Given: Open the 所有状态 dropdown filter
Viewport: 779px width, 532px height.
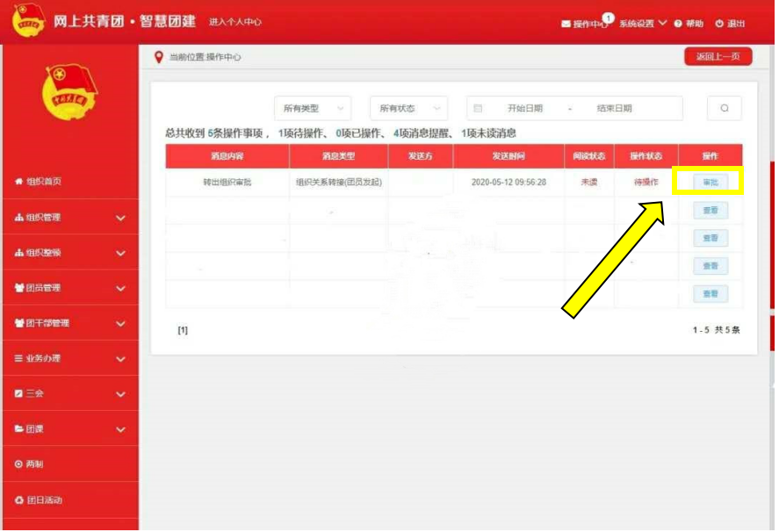Looking at the screenshot, I should [408, 109].
